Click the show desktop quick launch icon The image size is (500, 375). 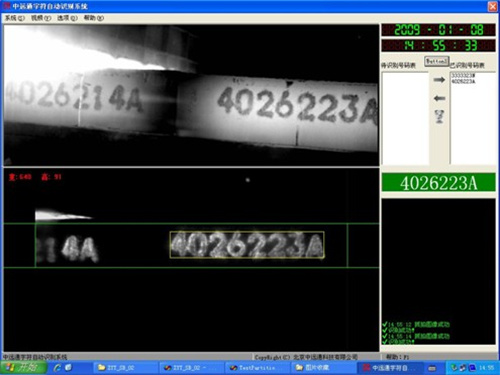[x=68, y=367]
